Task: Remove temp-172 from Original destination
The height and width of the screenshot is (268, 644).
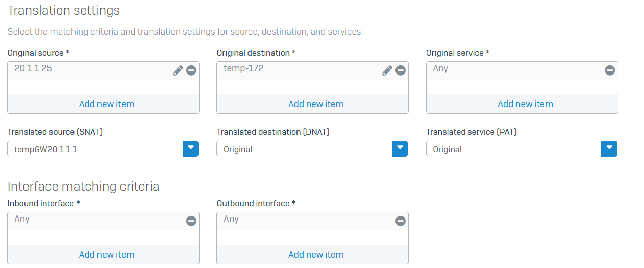Action: 401,70
